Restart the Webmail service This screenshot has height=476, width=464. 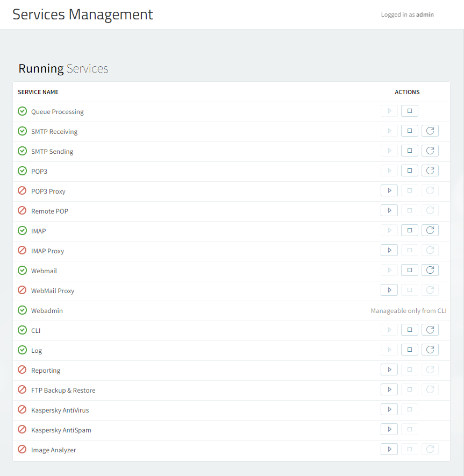[x=430, y=271]
